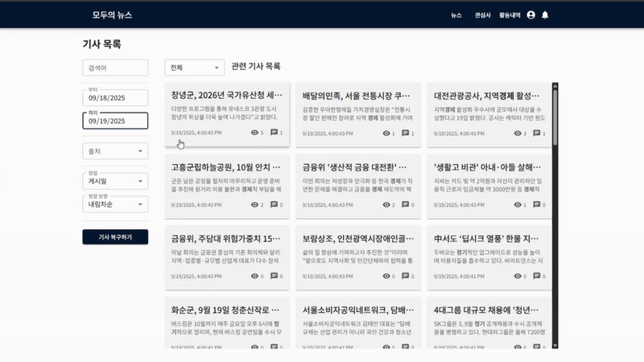Viewport: 644px width, 362px height.
Task: Open the 활동내역 navigation menu item
Action: pos(510,15)
